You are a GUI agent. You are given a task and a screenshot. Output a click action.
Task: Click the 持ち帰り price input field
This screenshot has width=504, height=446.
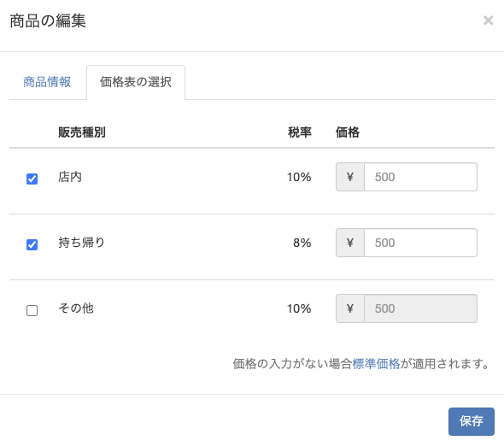pyautogui.click(x=420, y=243)
